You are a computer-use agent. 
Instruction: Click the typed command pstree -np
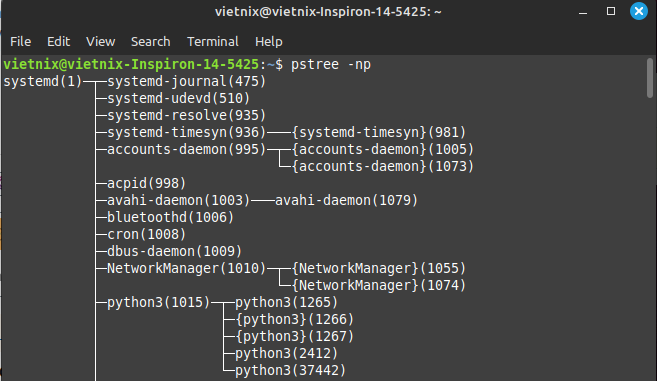pyautogui.click(x=331, y=65)
